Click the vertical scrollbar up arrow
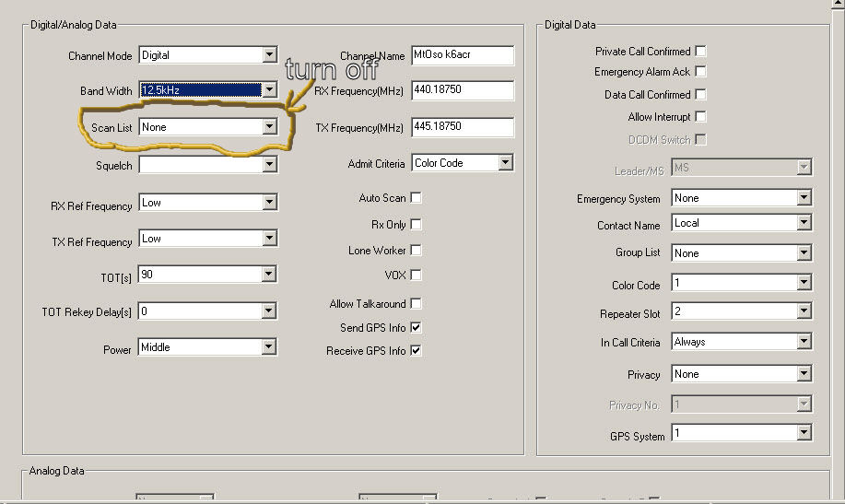 tap(839, 5)
